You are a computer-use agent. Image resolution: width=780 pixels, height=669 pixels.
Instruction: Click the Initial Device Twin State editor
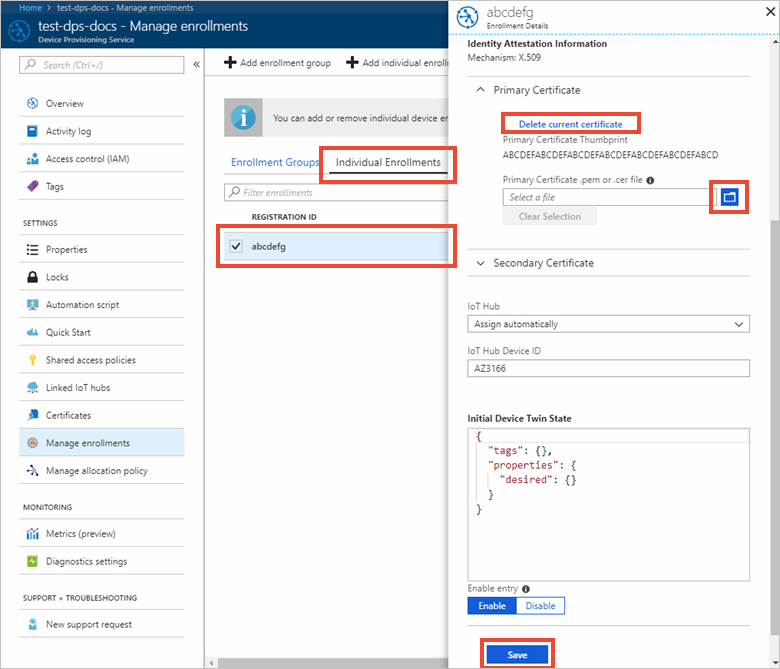[x=608, y=504]
